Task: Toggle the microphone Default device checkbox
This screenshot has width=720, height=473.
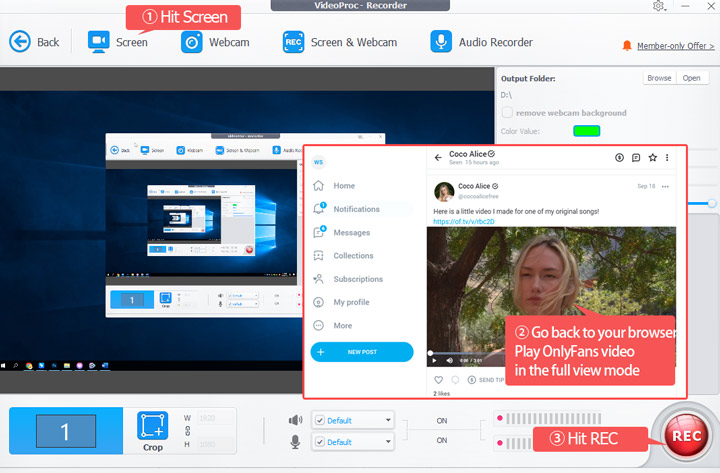Action: click(x=320, y=442)
